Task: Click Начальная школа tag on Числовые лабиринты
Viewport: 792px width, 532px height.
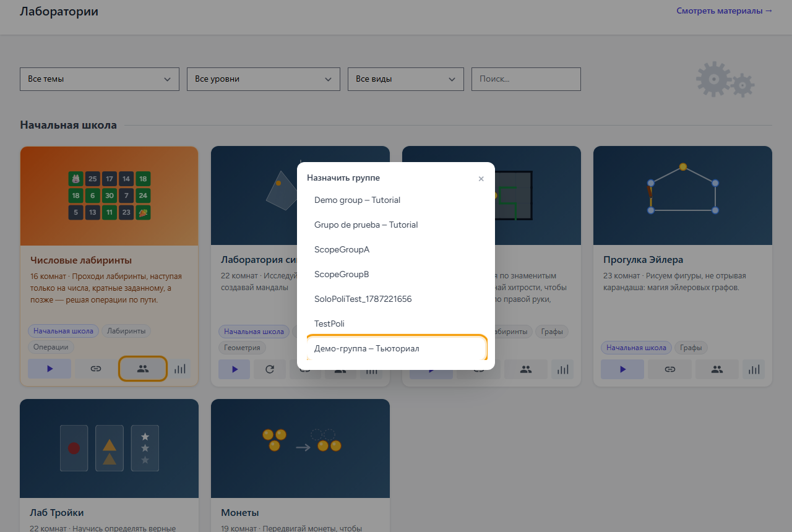Action: [63, 331]
